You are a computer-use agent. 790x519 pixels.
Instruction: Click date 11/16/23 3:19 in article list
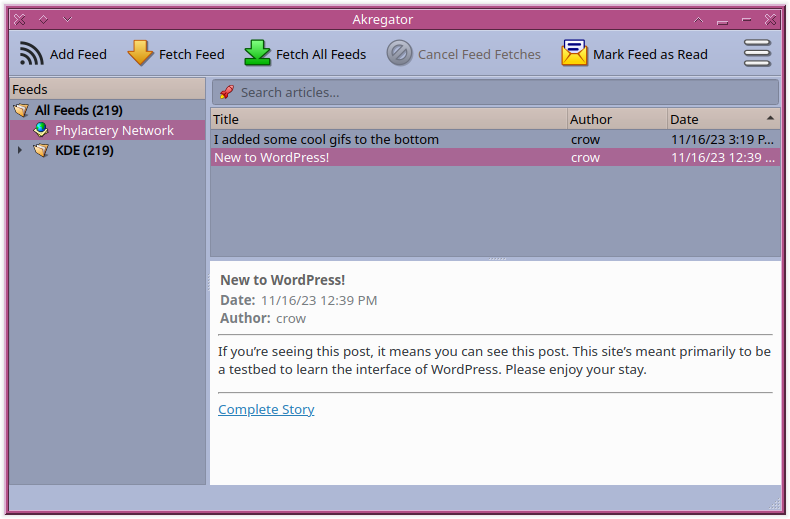click(722, 140)
